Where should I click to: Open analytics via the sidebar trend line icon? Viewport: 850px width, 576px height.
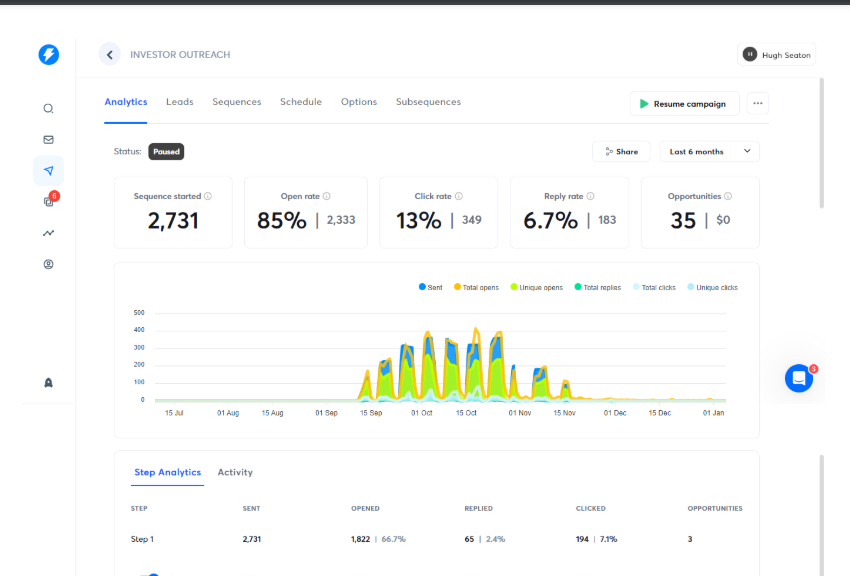tap(48, 233)
